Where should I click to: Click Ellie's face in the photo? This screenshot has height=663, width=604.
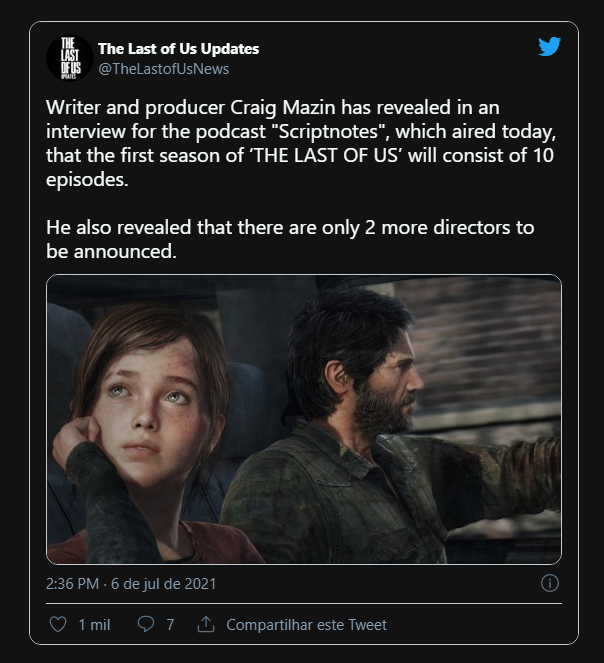pos(146,408)
